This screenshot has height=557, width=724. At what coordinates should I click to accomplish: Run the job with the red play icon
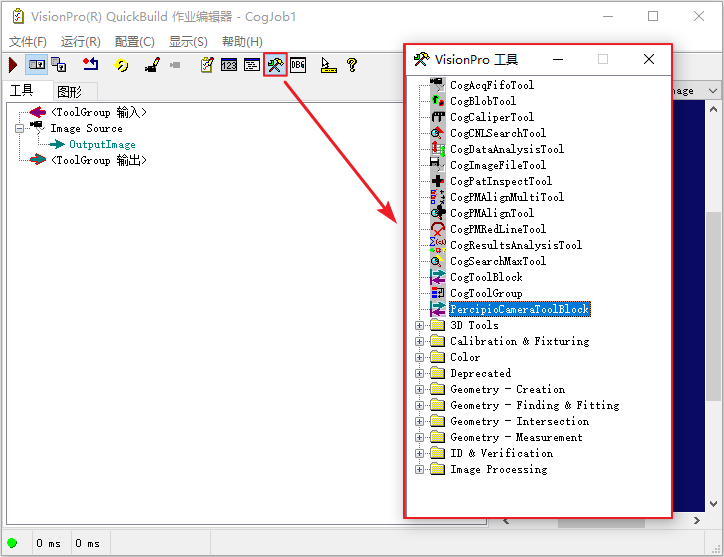[13, 65]
